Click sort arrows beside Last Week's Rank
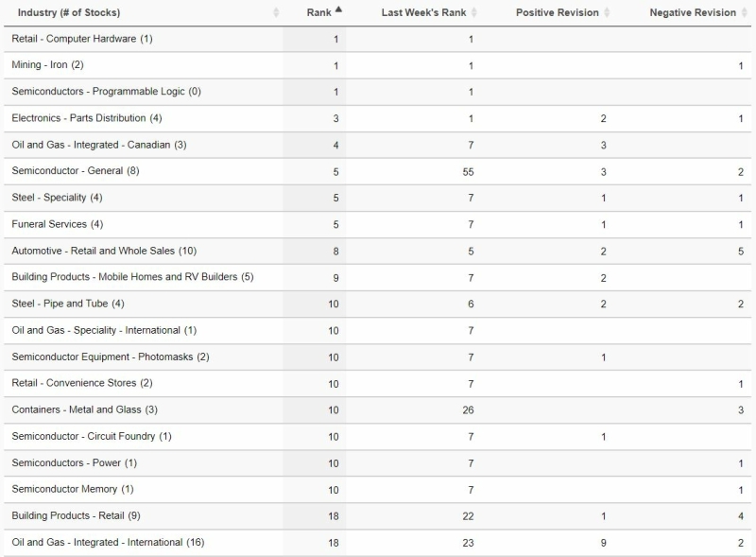 point(474,12)
